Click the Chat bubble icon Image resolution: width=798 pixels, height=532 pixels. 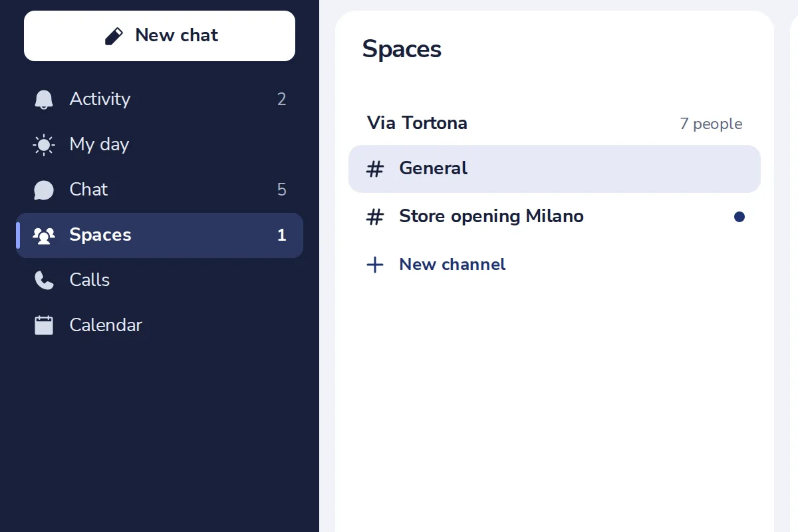point(44,190)
